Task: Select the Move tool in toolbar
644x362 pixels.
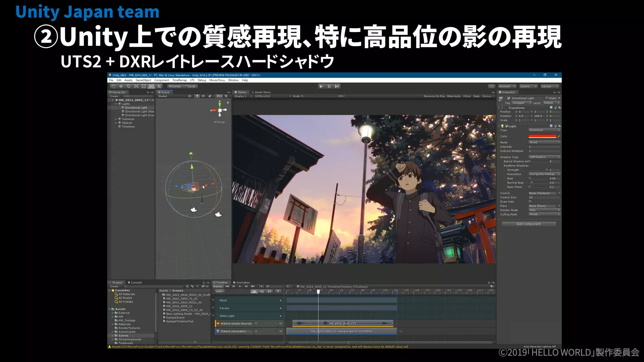Action: point(121,86)
